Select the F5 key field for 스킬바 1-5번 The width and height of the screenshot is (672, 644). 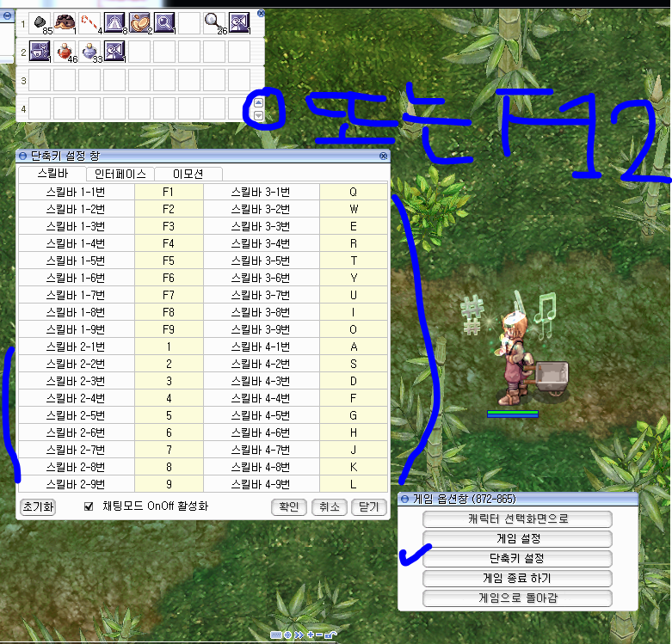click(x=169, y=261)
